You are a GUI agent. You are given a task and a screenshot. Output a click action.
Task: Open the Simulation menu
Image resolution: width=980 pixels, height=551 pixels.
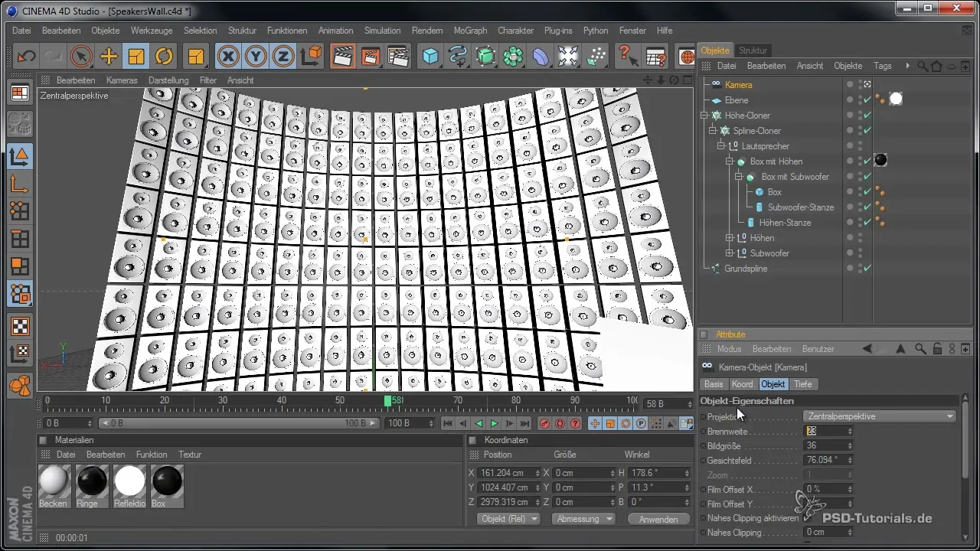(x=382, y=31)
